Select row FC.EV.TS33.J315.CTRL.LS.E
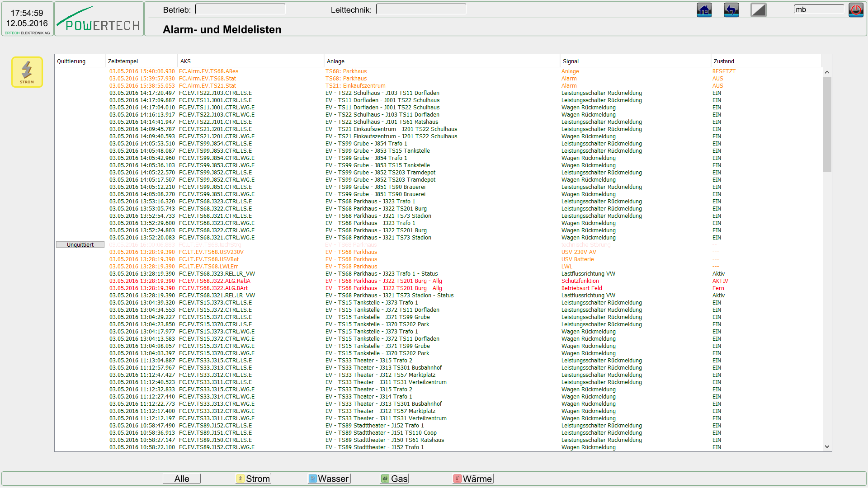 (439, 361)
